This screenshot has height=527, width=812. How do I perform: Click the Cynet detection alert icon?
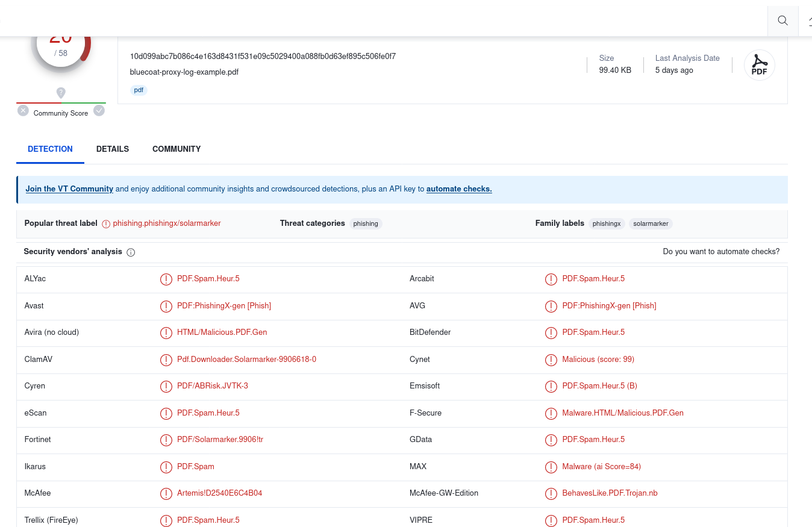pyautogui.click(x=551, y=360)
